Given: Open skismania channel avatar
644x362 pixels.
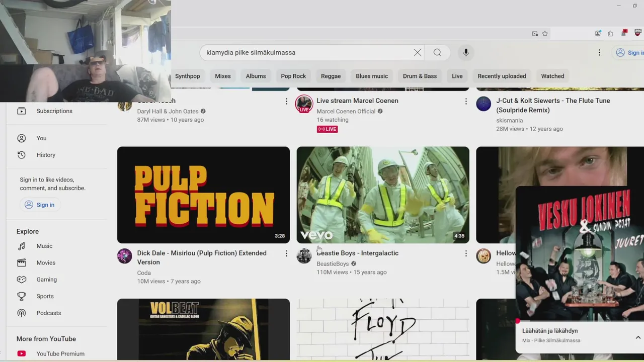Looking at the screenshot, I should coord(484,104).
